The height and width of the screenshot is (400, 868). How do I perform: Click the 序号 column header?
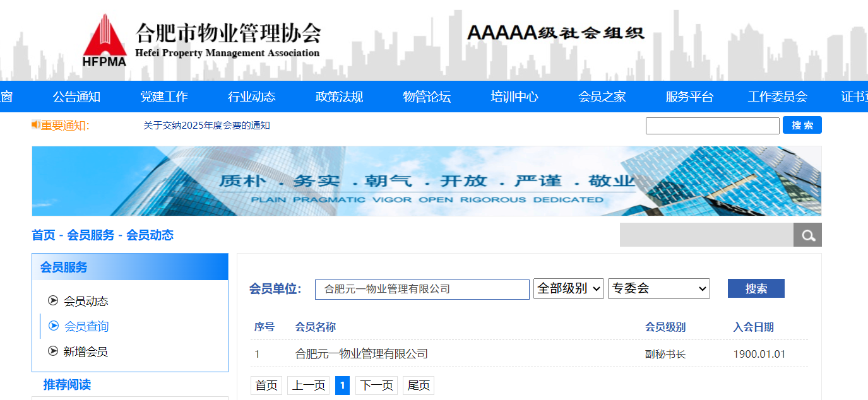(x=265, y=327)
